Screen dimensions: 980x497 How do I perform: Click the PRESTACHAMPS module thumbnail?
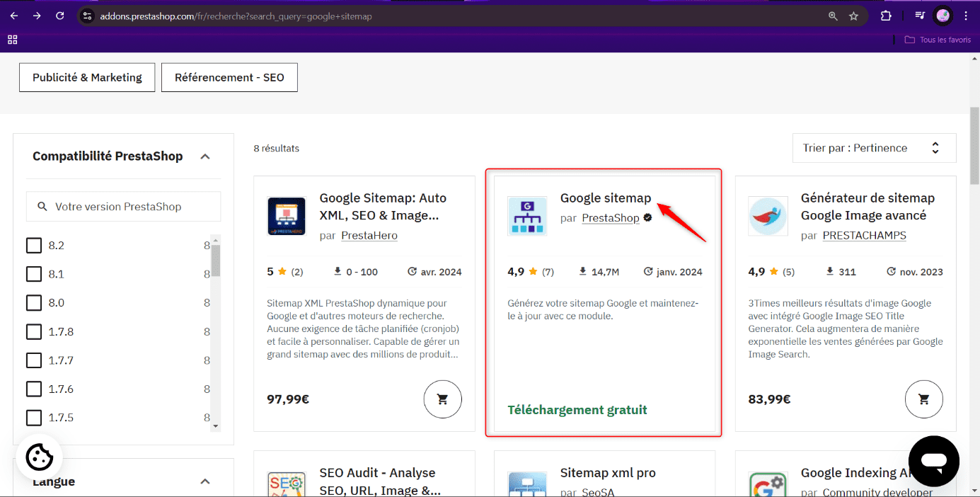pos(768,216)
